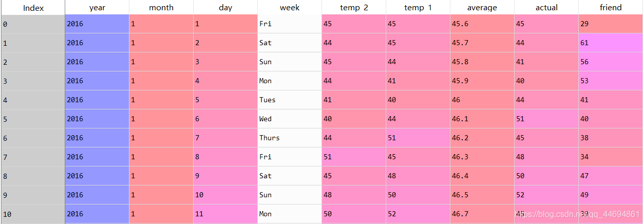Screen dimensions: 644x224
Task: Sort by the friend column header
Action: click(x=611, y=8)
